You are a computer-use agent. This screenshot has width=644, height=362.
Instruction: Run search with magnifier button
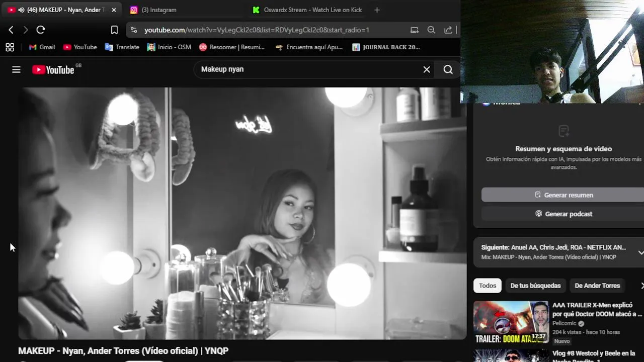click(x=448, y=70)
